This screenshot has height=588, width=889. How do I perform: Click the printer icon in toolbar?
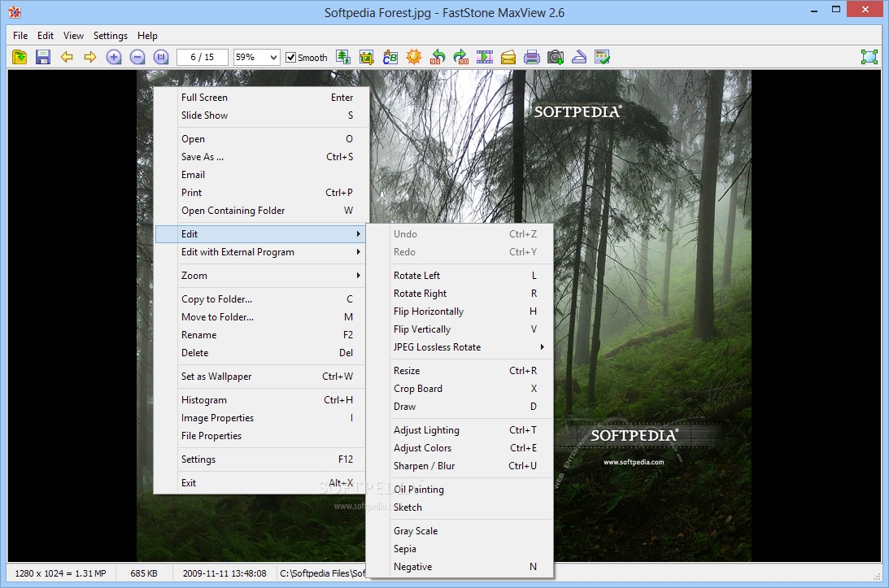click(x=532, y=57)
